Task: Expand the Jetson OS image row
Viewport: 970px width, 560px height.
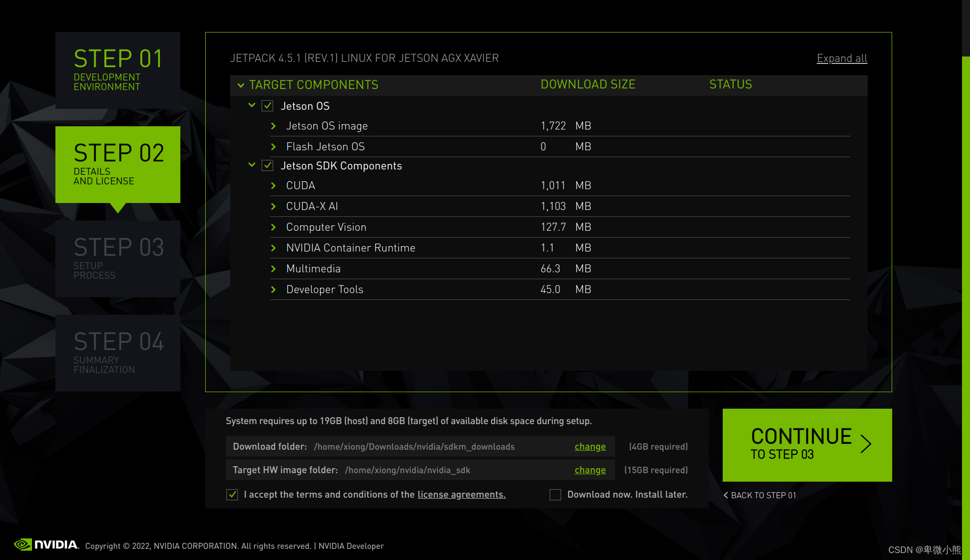Action: coord(273,126)
